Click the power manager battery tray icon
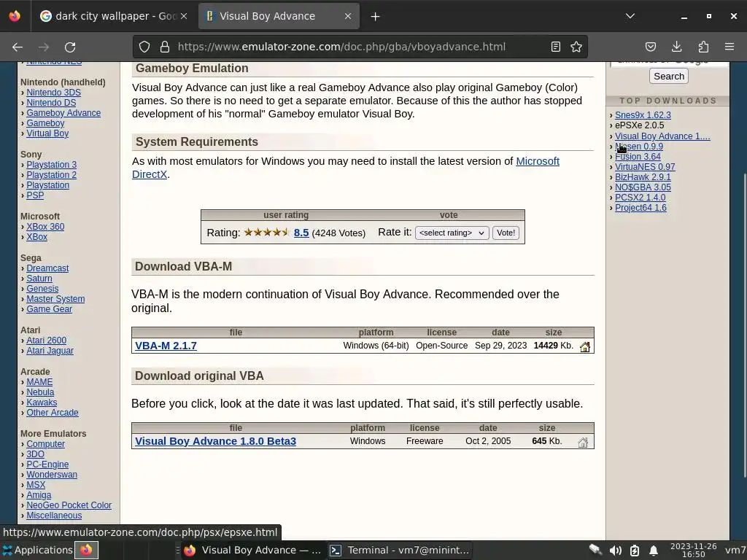 [635, 551]
